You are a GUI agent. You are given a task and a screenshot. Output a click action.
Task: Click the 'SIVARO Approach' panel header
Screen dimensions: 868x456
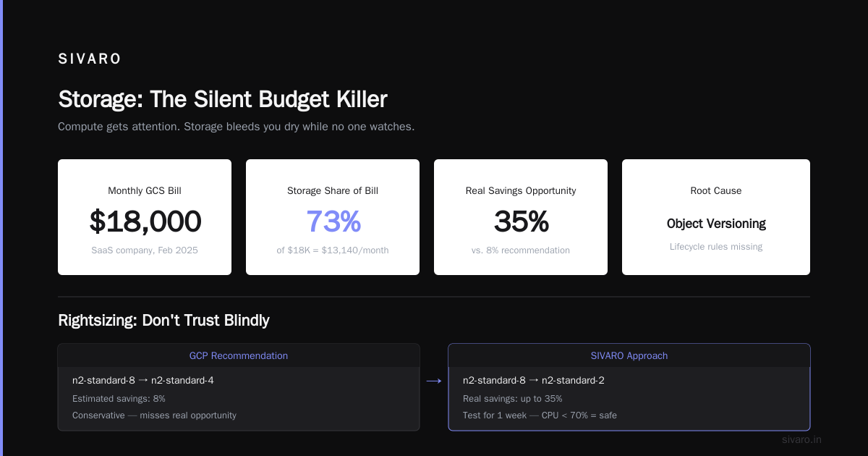(629, 355)
